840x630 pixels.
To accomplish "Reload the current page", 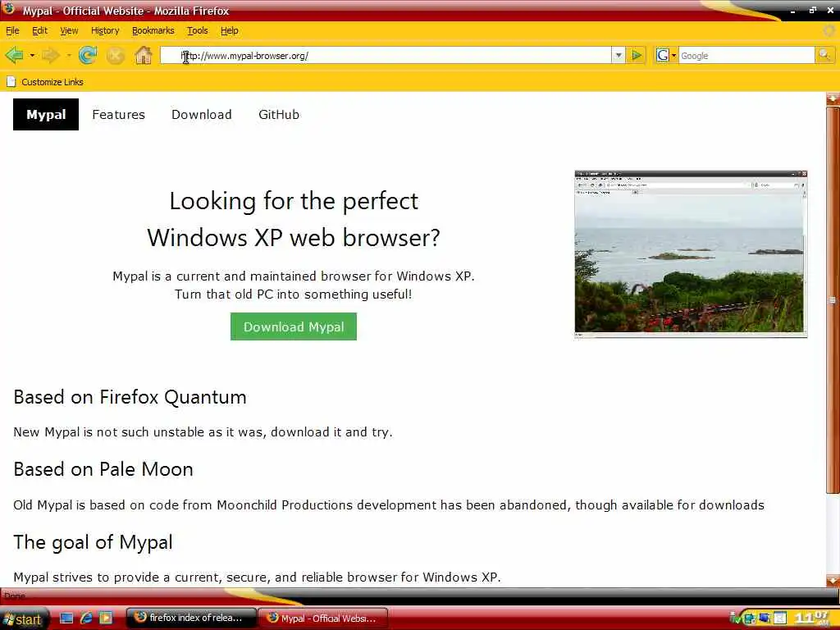I will pos(87,55).
